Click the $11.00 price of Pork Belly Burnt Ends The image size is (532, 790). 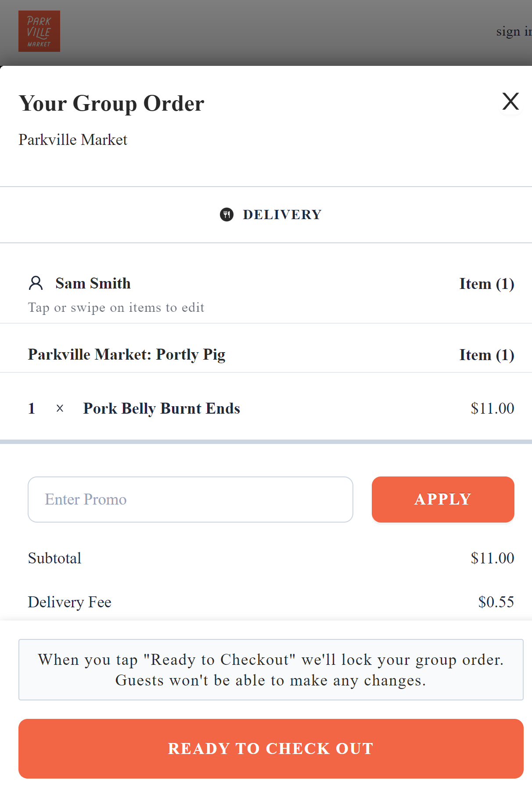492,408
